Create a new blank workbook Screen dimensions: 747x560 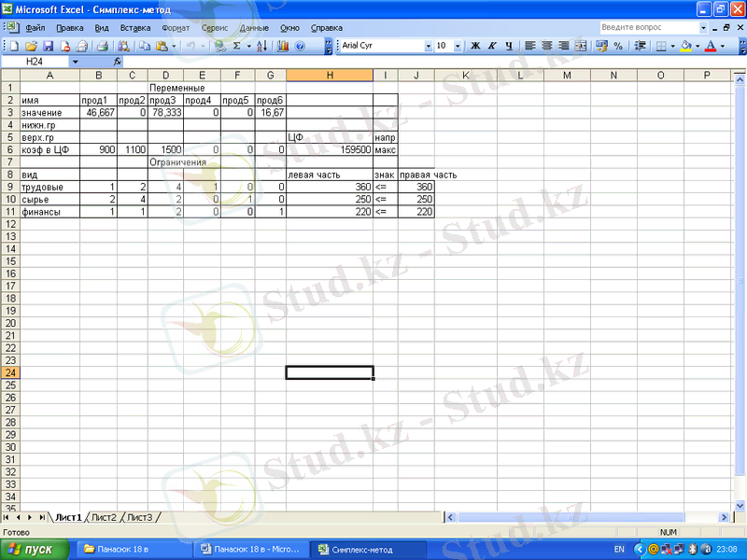coord(14,46)
